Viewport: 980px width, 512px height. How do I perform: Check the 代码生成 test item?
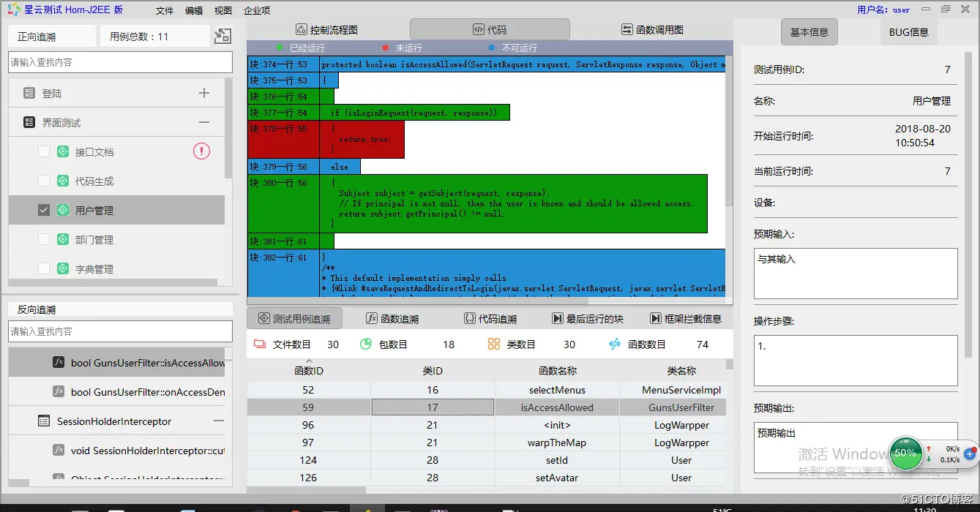[43, 181]
